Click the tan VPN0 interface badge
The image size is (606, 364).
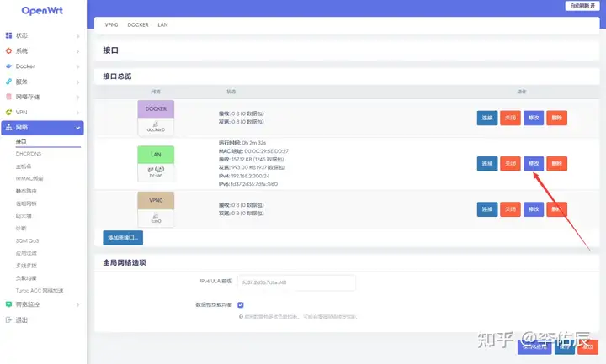click(156, 200)
